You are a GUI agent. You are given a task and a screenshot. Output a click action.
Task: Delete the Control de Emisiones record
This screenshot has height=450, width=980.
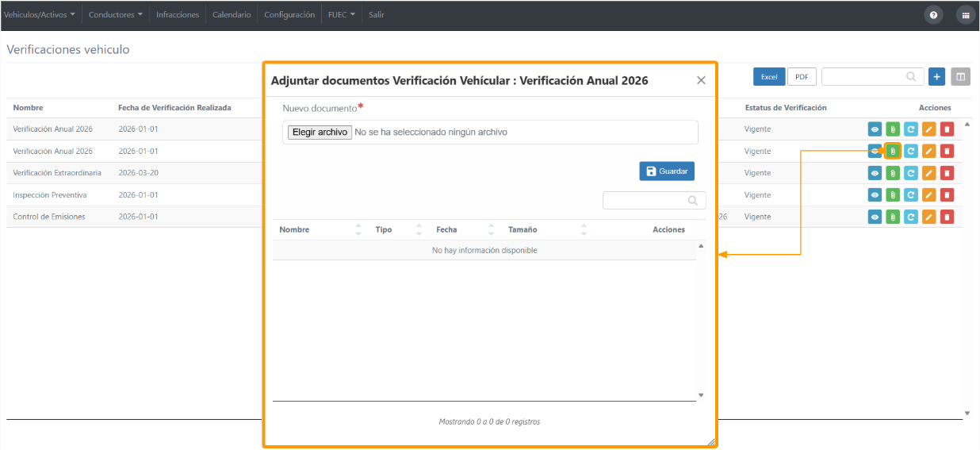click(x=947, y=217)
